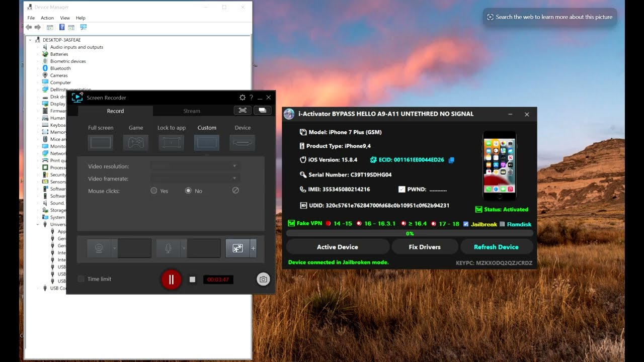Select Custom recording region icon
Screen dimensions: 644x362
point(207,143)
